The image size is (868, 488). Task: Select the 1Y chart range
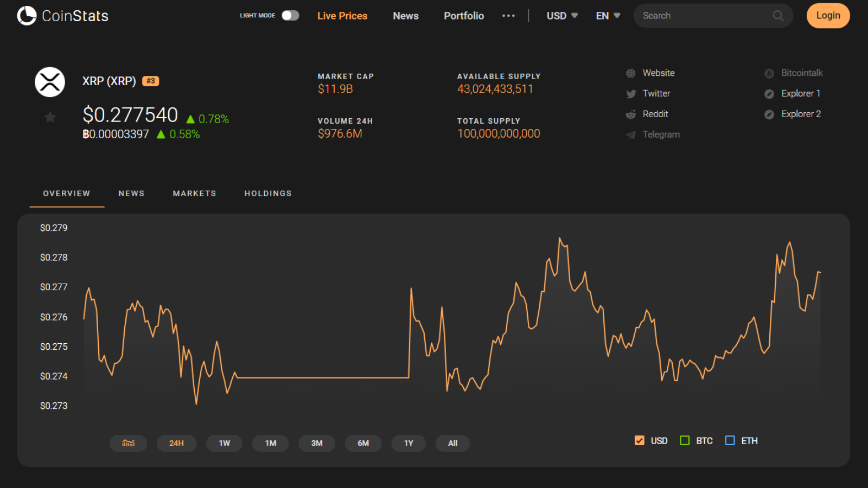point(409,443)
